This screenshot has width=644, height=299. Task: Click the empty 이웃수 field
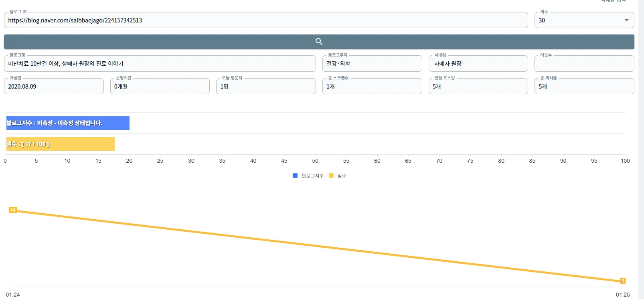click(x=584, y=64)
